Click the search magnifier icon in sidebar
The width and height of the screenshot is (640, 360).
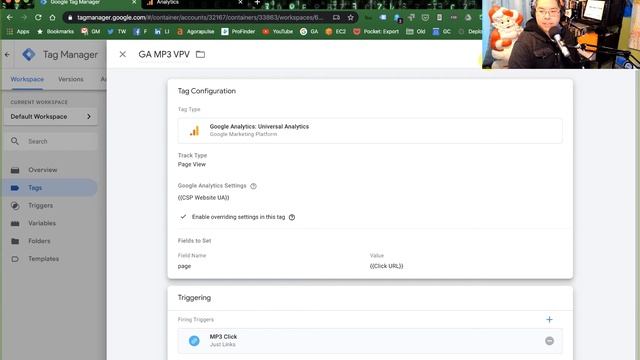pos(15,141)
